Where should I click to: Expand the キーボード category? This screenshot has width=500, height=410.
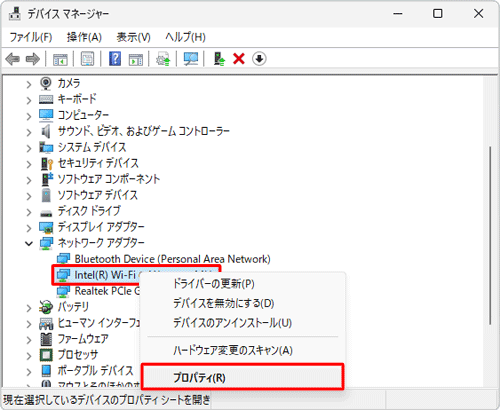tap(29, 100)
